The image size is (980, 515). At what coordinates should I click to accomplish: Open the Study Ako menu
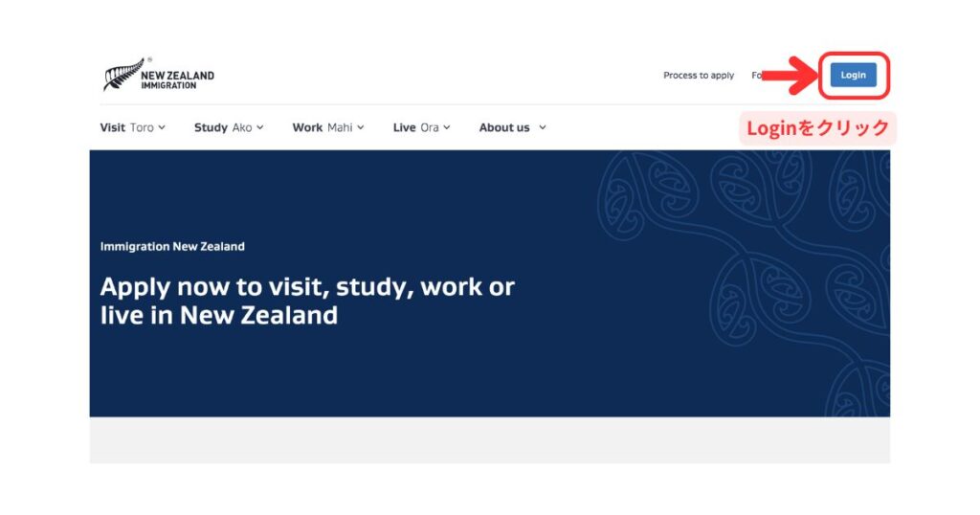coord(222,127)
